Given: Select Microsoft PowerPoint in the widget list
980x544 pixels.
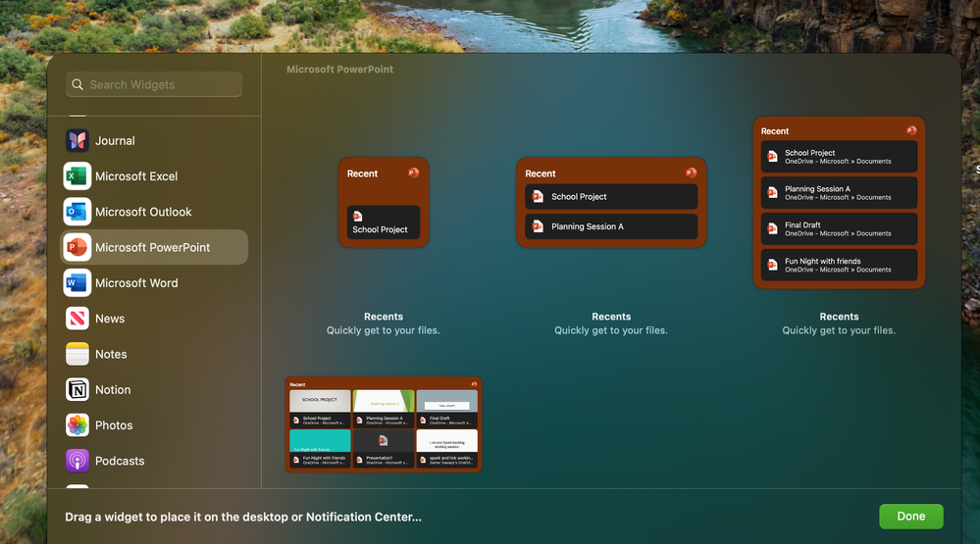Looking at the screenshot, I should coord(154,247).
